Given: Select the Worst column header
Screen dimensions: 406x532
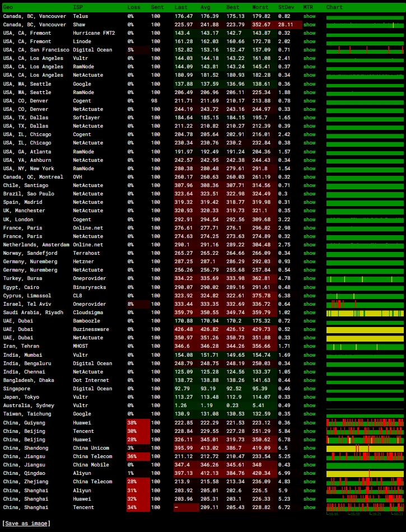Looking at the screenshot, I should click(x=260, y=7).
